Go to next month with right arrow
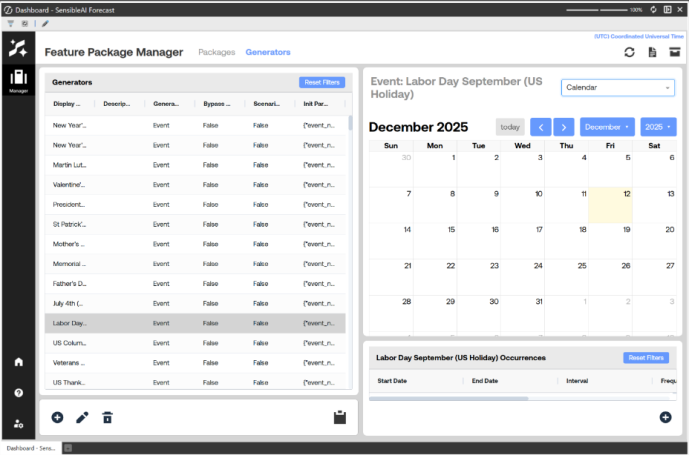 point(564,127)
